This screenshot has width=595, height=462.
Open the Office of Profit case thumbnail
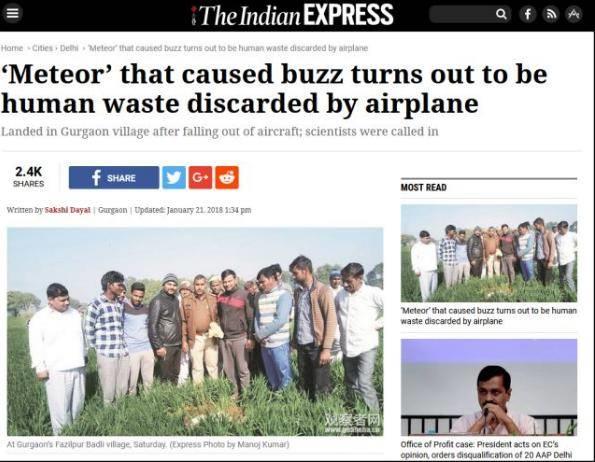[x=489, y=387]
